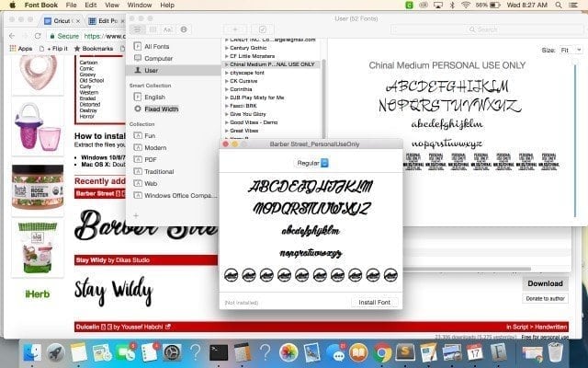Click the Old School category link
Image resolution: width=588 pixels, height=368 pixels.
(92, 80)
